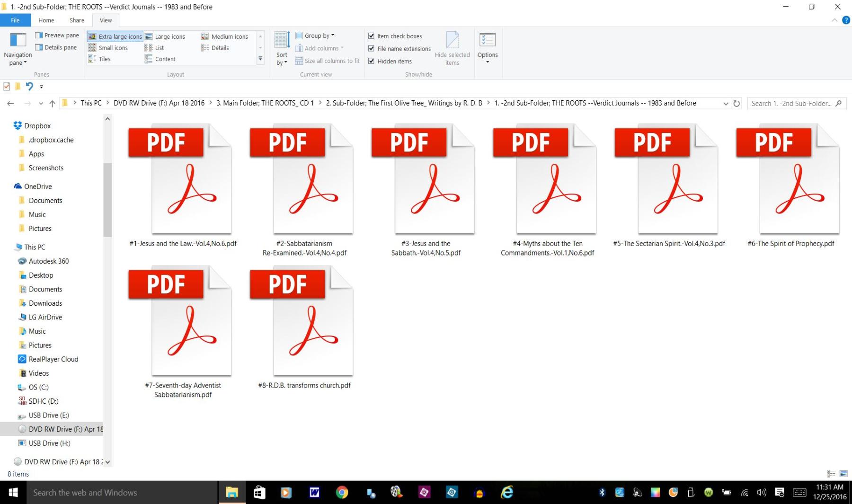Click the Navigation pane icon
This screenshot has width=852, height=504.
coord(18,40)
